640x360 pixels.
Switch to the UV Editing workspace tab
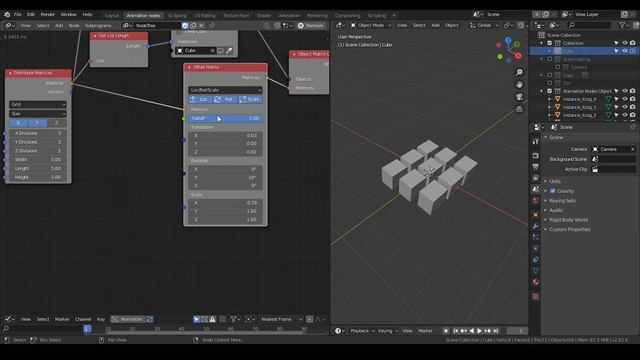tap(204, 16)
